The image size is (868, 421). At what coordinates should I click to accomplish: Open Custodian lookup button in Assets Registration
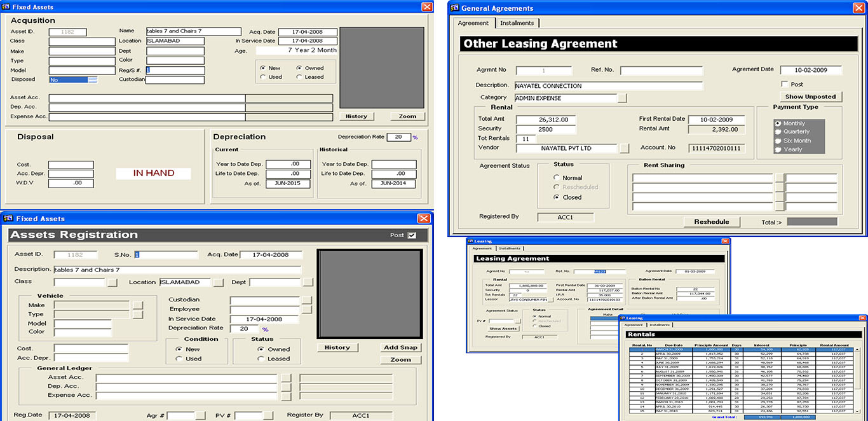coord(306,300)
